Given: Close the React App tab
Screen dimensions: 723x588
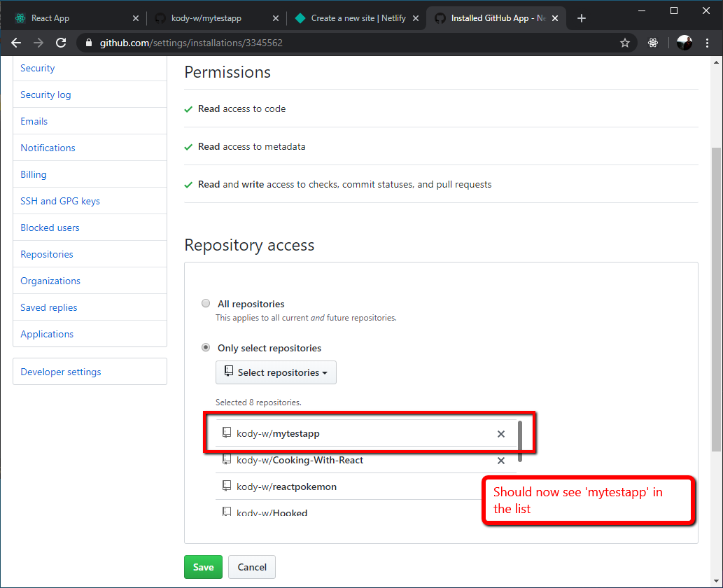Looking at the screenshot, I should pyautogui.click(x=136, y=18).
